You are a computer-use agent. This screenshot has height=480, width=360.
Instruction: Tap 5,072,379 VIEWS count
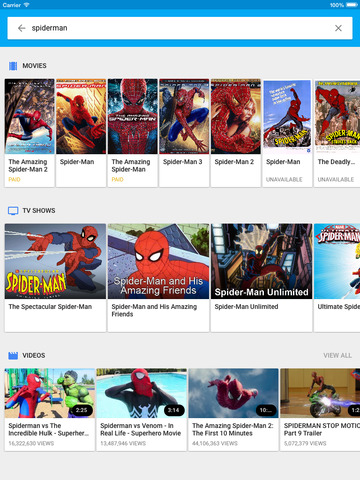click(x=305, y=444)
